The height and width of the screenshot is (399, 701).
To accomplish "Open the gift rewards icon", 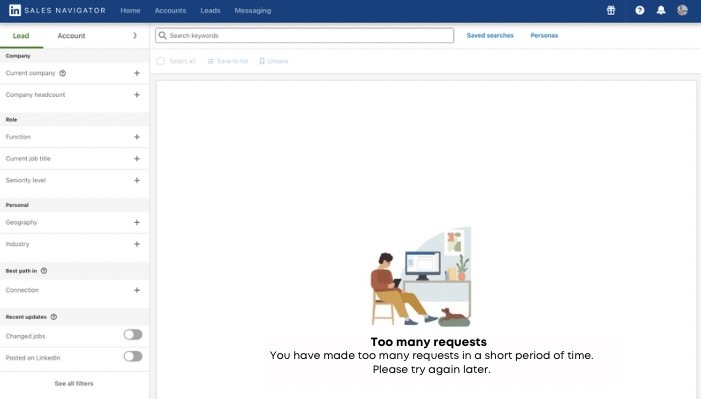I will click(x=611, y=10).
